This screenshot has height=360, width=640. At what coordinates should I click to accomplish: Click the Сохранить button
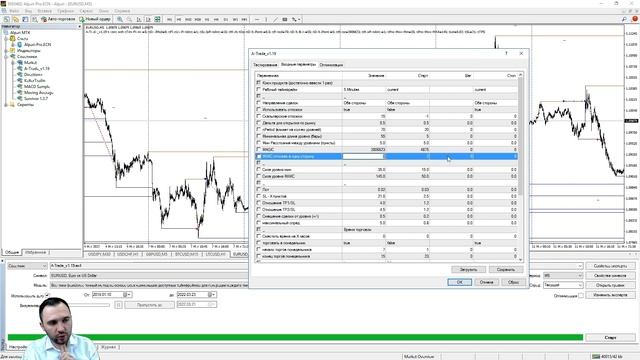click(x=506, y=269)
